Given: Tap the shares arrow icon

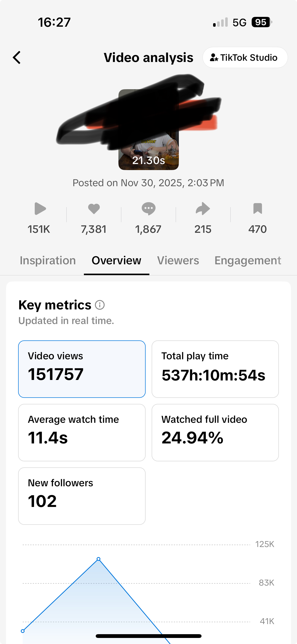Looking at the screenshot, I should 203,209.
